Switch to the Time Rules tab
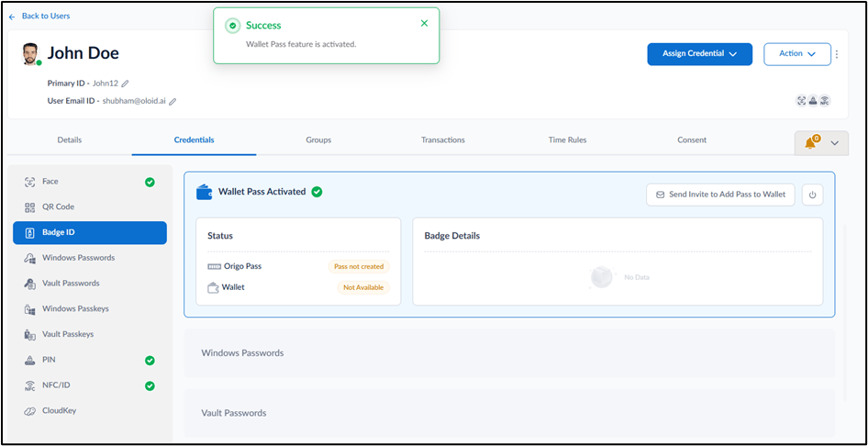Screen dimensions: 868x446 click(567, 140)
